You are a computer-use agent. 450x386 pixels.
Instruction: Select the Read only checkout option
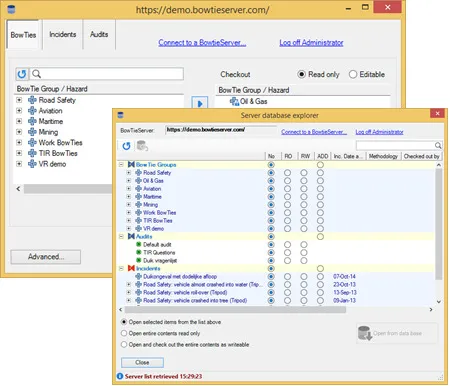point(301,74)
